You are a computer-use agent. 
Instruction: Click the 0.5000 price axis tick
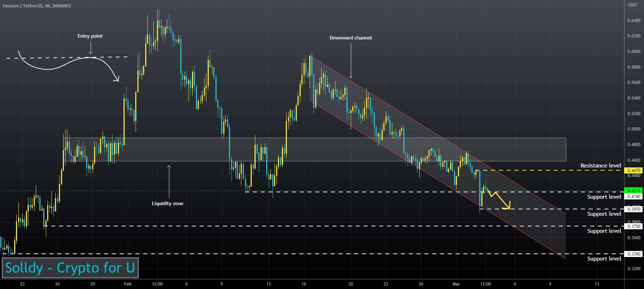click(x=634, y=129)
